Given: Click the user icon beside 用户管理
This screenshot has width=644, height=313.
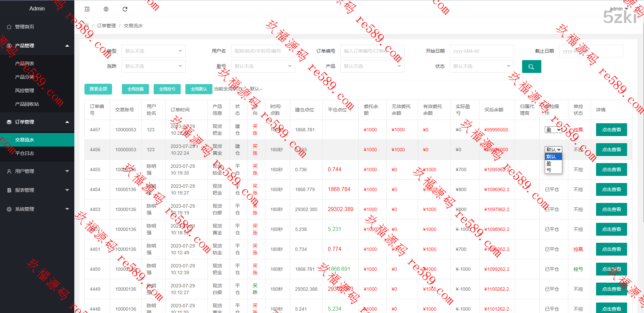Looking at the screenshot, I should (9, 171).
